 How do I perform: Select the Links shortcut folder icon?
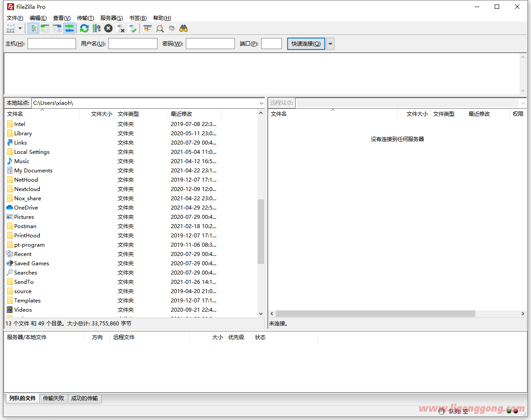[10, 142]
